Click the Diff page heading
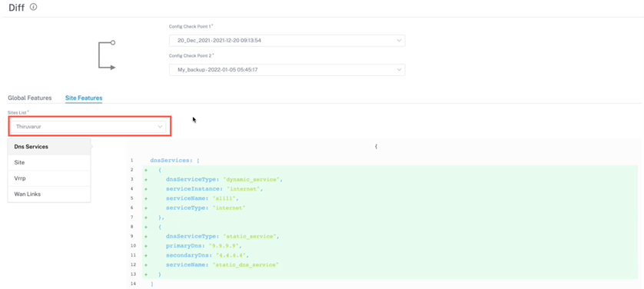The width and height of the screenshot is (644, 289). click(x=16, y=8)
